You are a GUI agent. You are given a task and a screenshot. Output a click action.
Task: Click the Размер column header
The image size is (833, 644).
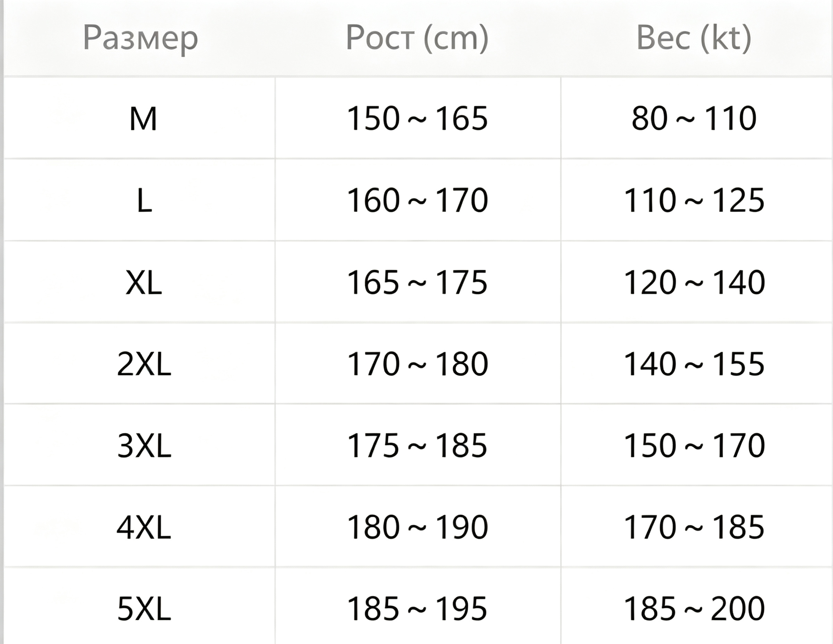140,38
